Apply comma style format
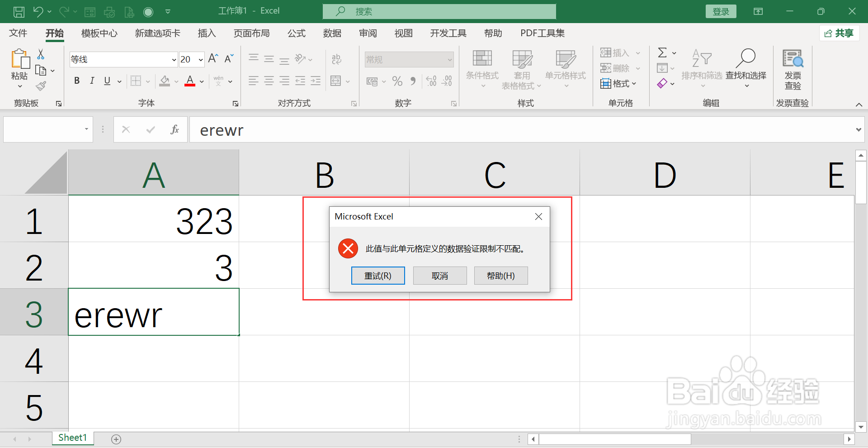Screen dimensions: 868x448 [x=413, y=81]
